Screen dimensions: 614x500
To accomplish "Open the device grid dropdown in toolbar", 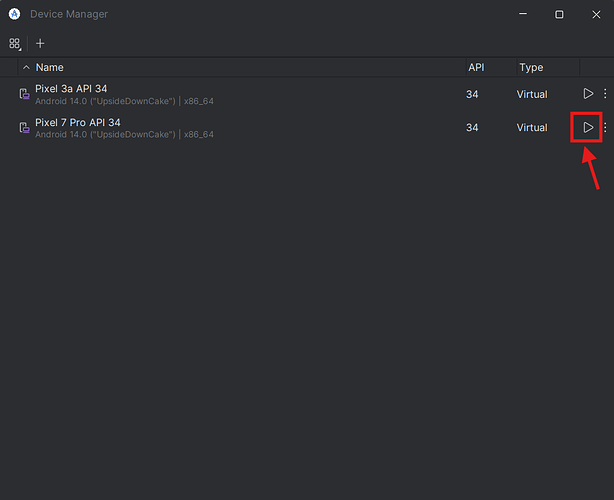I will (15, 44).
